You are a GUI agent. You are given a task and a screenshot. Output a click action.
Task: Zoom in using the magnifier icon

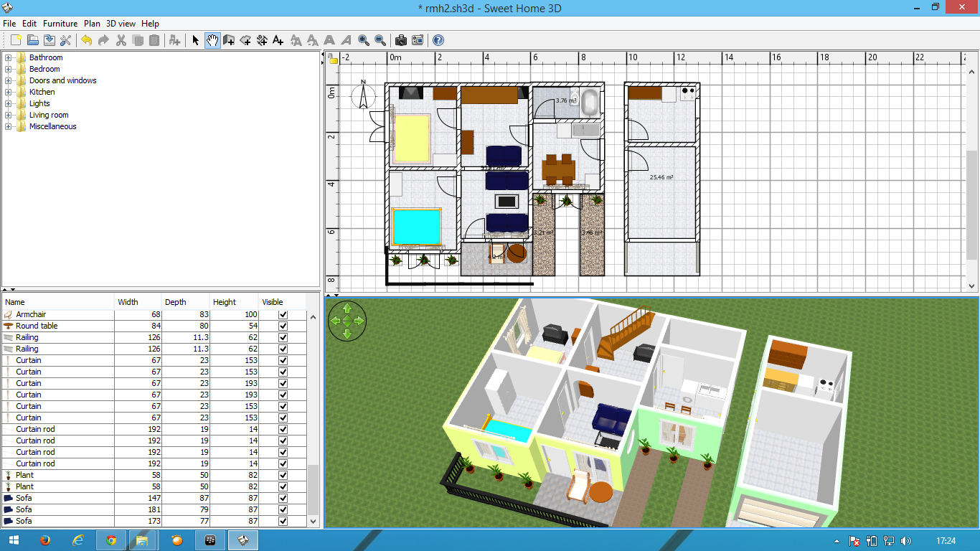point(364,40)
